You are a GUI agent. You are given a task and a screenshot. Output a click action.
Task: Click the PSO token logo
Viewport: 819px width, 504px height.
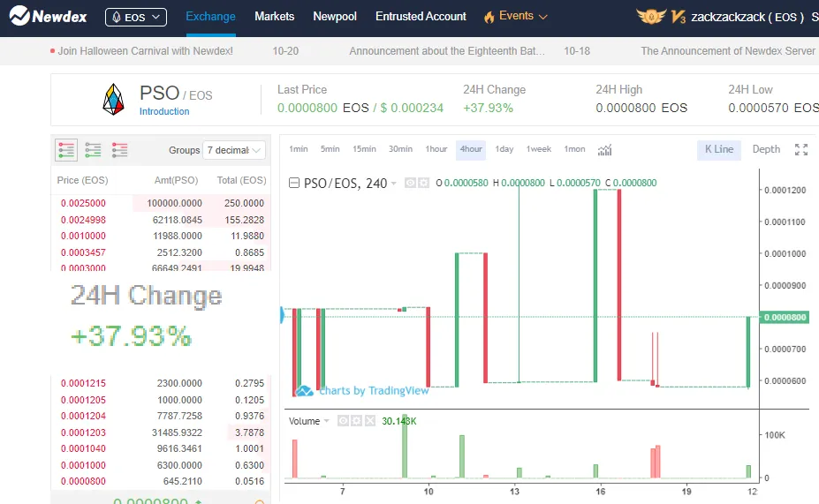click(113, 99)
